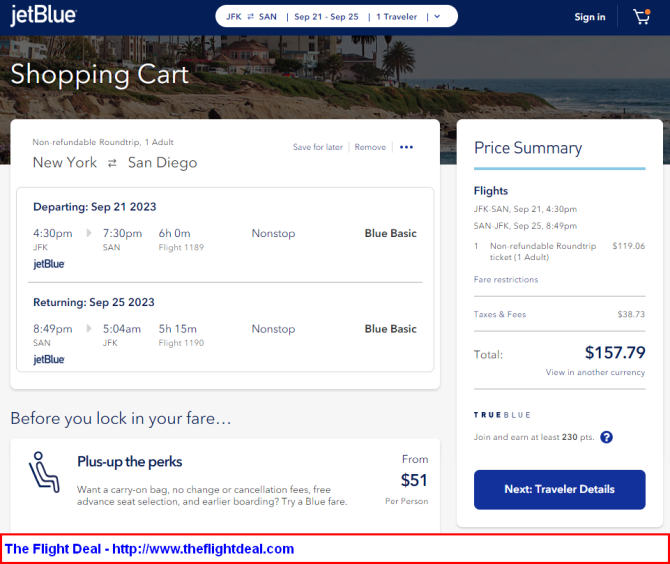Open the JFK to SAN route selector

(251, 17)
